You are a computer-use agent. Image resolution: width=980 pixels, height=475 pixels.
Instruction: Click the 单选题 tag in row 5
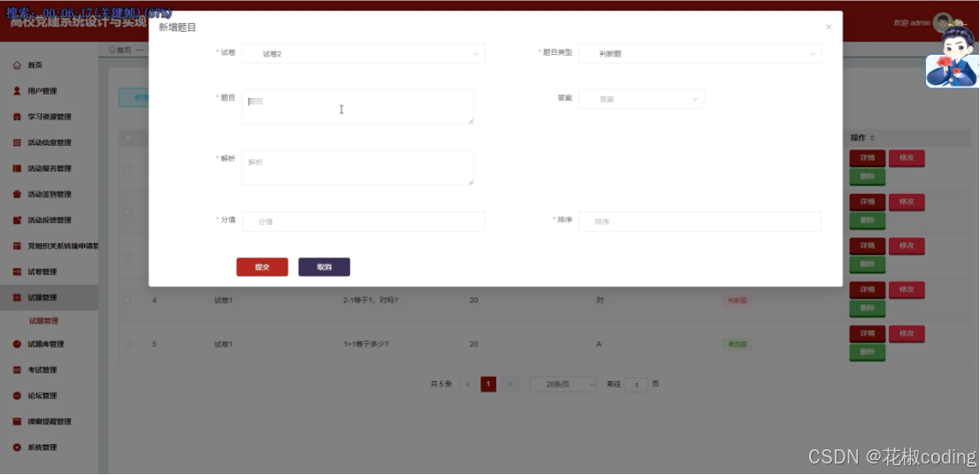[x=737, y=344]
